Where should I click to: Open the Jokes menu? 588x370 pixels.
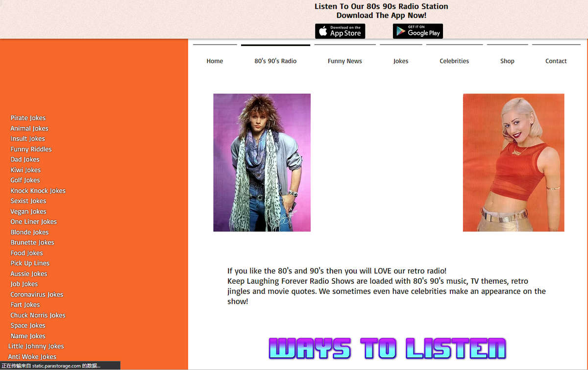click(401, 61)
